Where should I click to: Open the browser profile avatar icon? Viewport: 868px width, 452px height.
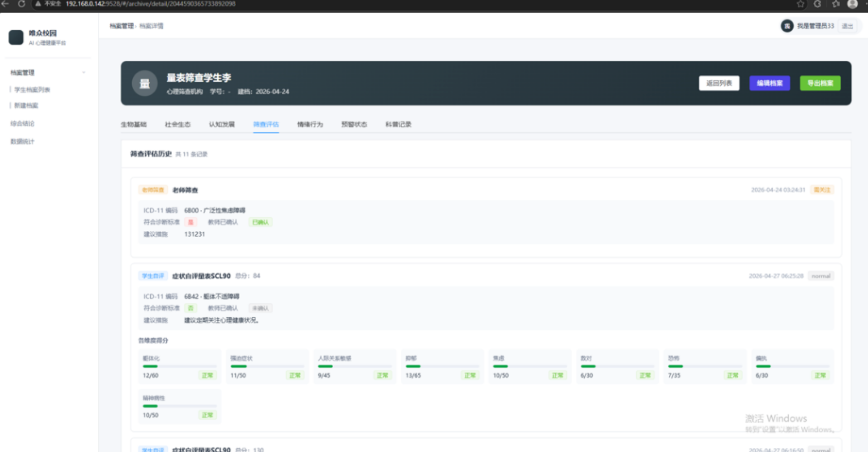coord(852,4)
